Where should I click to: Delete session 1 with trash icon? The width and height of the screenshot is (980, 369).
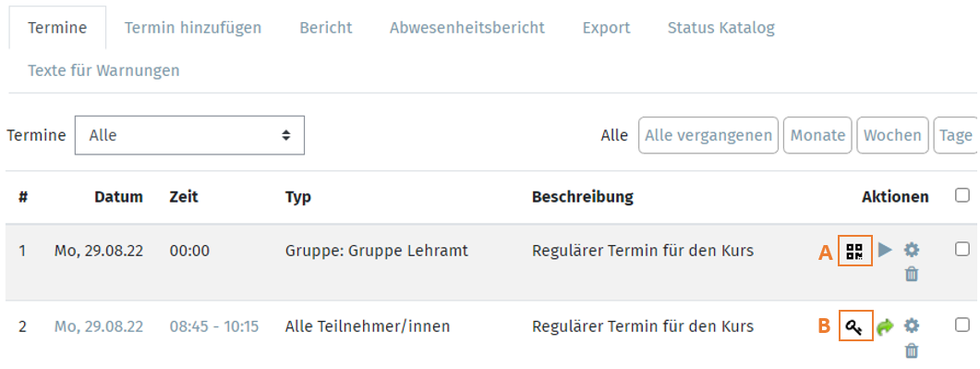pos(912,274)
